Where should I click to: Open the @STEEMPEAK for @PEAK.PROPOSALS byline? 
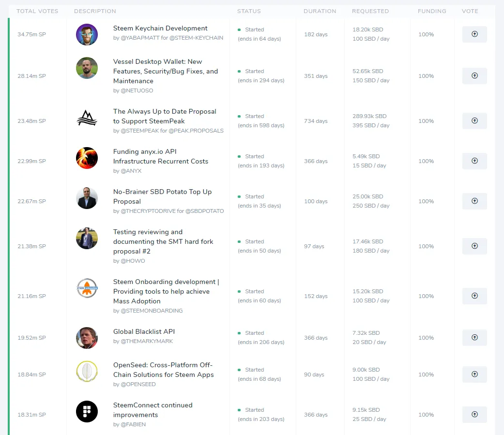coord(168,131)
